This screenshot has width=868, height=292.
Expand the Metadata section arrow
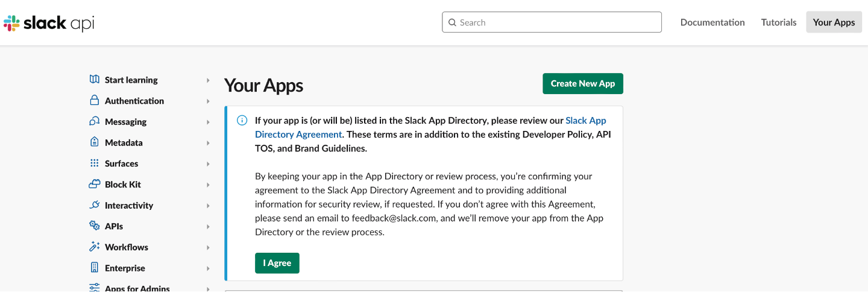coord(208,143)
